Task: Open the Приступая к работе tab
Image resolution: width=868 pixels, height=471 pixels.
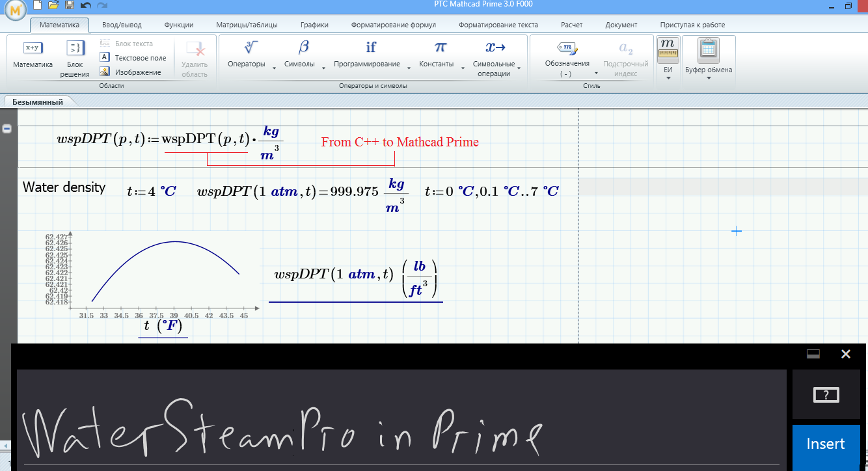Action: 692,25
